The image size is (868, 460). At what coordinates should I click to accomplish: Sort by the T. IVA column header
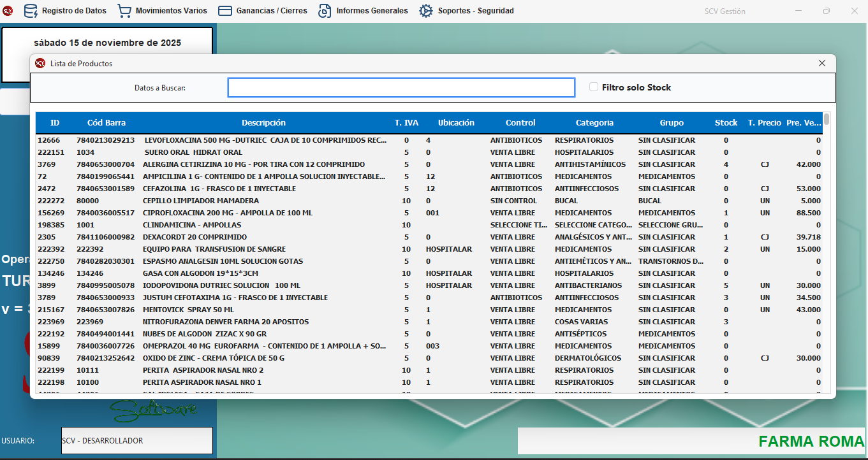406,123
